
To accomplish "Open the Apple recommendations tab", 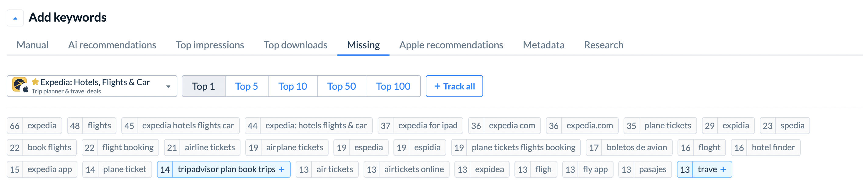I will 451,45.
